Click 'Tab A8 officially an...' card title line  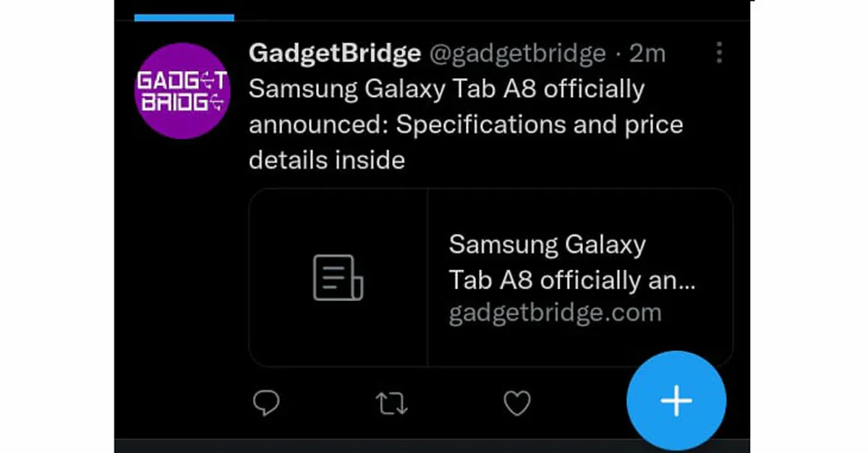[571, 280]
